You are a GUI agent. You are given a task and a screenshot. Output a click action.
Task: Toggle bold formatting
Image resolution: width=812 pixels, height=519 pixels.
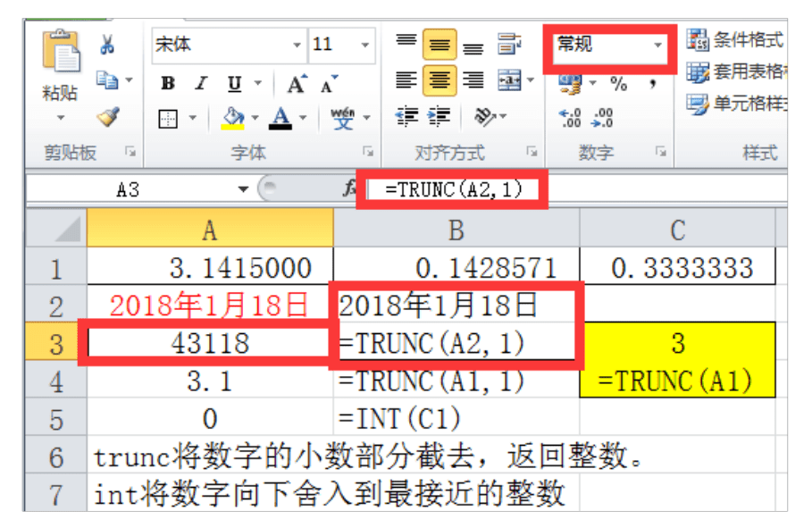tap(168, 80)
